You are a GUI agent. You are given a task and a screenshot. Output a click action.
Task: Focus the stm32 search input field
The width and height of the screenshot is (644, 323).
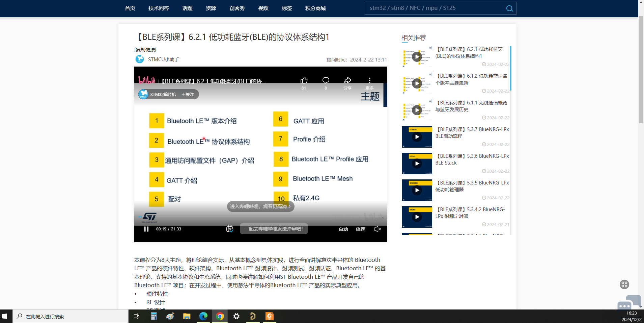coord(435,8)
